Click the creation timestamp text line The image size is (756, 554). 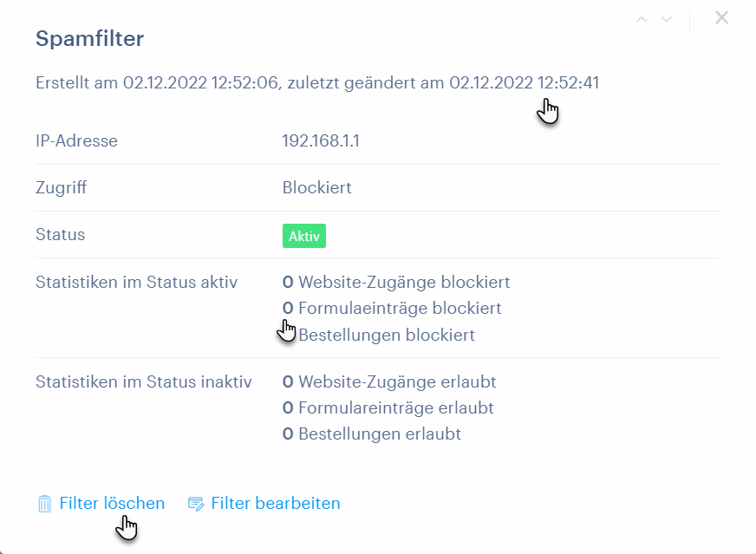point(316,83)
